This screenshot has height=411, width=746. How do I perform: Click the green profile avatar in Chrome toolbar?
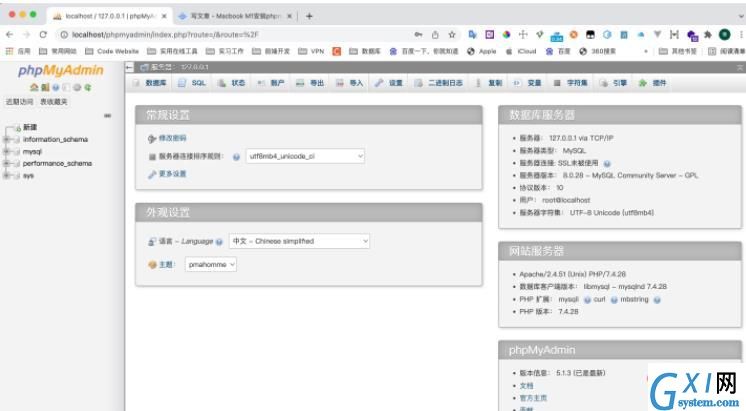click(x=725, y=34)
